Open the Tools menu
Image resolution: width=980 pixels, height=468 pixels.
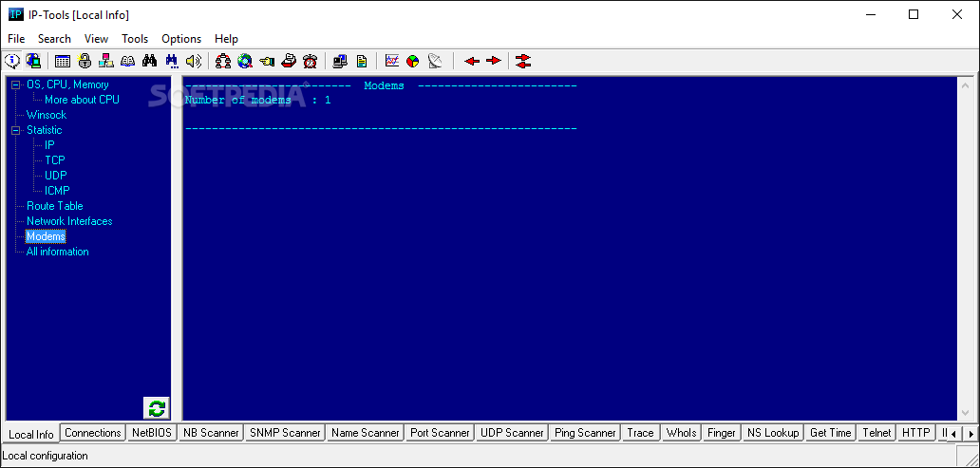[x=135, y=39]
